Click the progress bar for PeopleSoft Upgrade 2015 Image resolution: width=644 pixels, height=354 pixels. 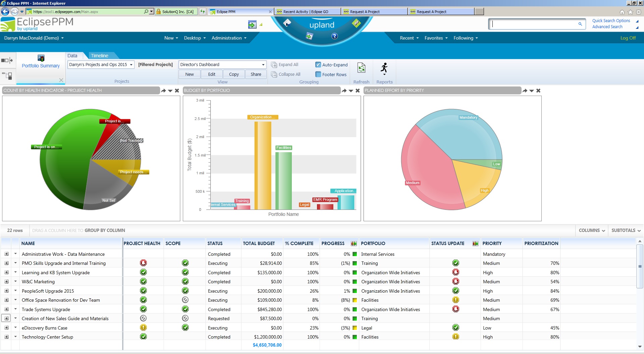tap(355, 291)
